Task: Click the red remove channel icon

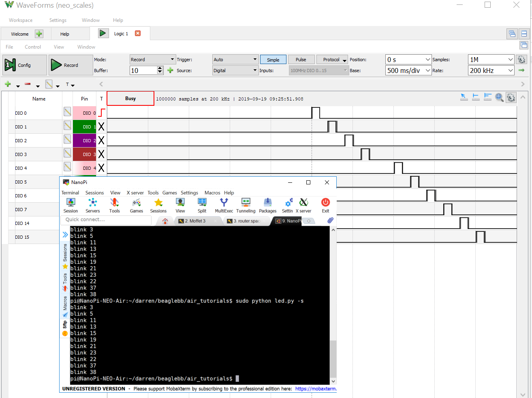Action: click(28, 84)
